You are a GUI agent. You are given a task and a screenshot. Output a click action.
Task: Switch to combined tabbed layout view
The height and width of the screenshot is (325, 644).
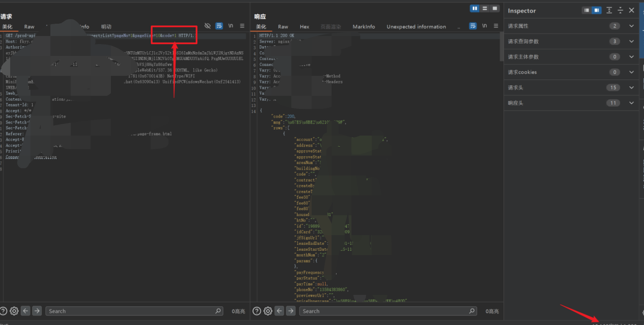coord(495,8)
